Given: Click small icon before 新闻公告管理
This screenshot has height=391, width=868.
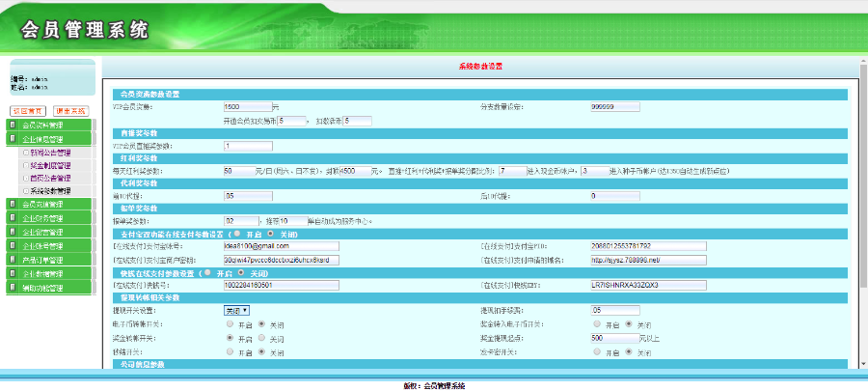Looking at the screenshot, I should pos(24,153).
